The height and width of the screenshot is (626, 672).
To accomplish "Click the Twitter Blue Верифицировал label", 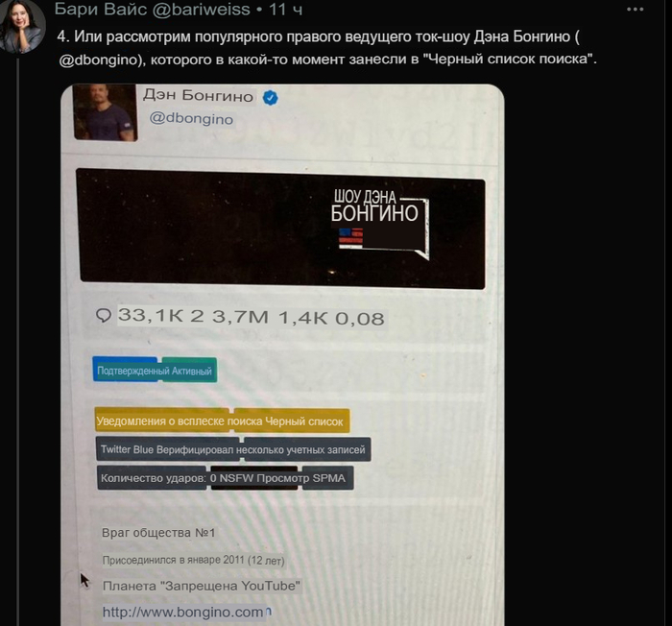I will point(168,449).
